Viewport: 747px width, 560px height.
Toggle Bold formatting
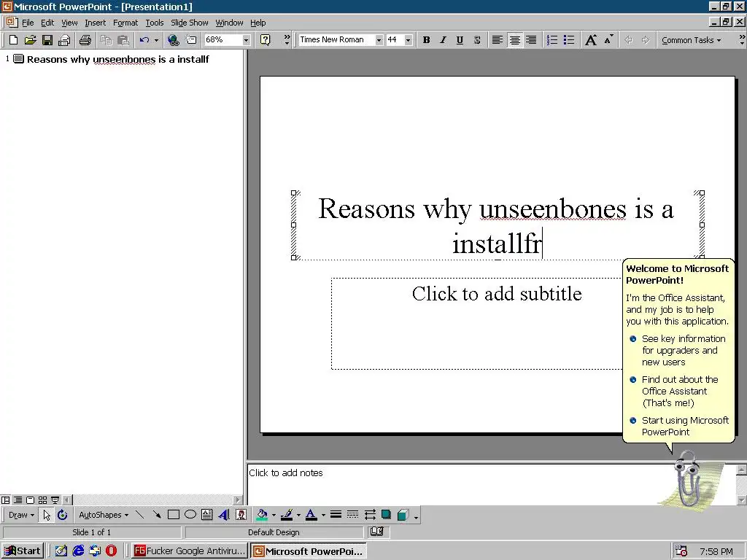(x=426, y=40)
